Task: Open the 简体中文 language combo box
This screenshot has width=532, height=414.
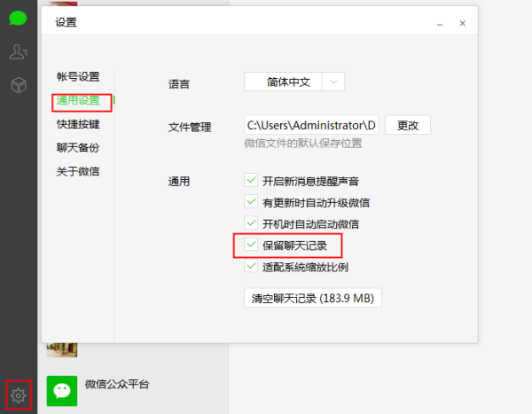Action: coord(294,82)
